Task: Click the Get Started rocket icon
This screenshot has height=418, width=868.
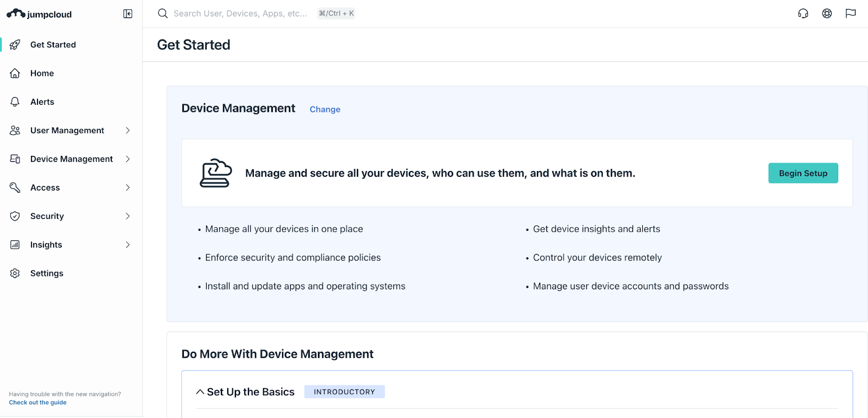Action: (x=15, y=45)
